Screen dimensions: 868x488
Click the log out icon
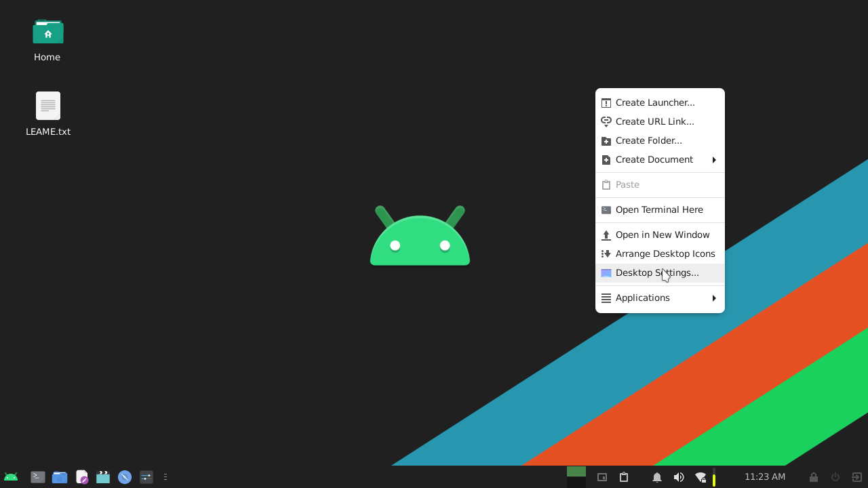857,477
